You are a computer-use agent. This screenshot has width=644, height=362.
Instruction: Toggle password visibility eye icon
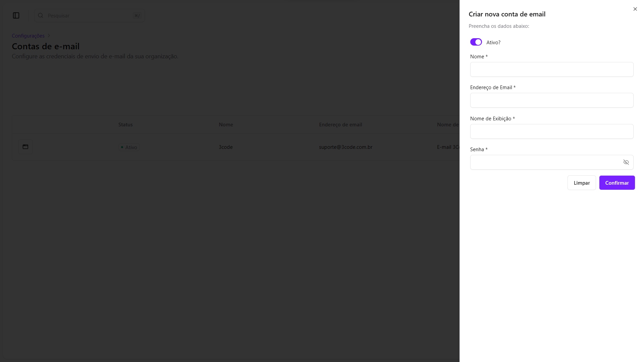coord(626,162)
